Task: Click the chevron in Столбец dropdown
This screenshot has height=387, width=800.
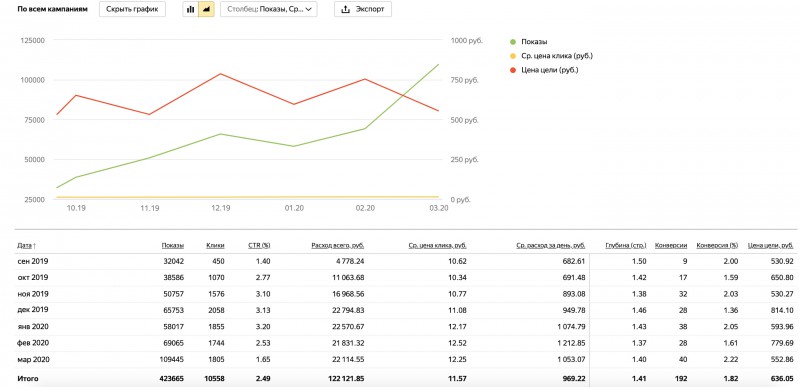Action: [308, 10]
